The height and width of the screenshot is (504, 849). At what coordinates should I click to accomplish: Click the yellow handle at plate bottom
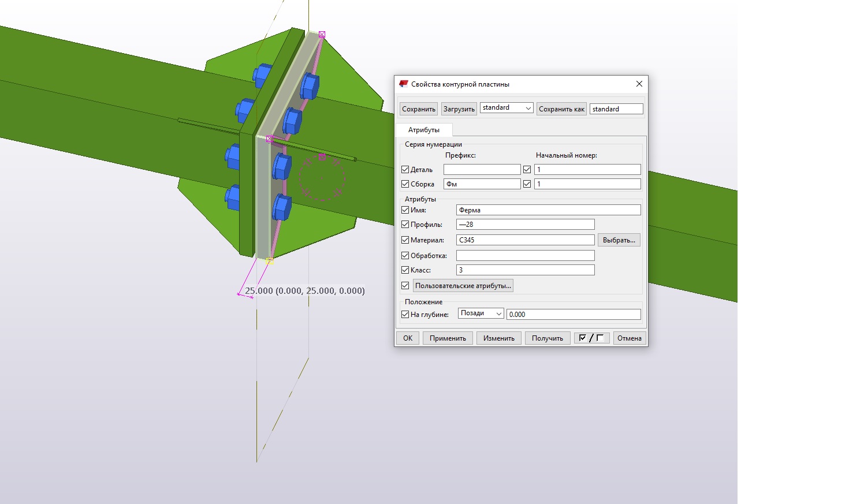(x=269, y=261)
